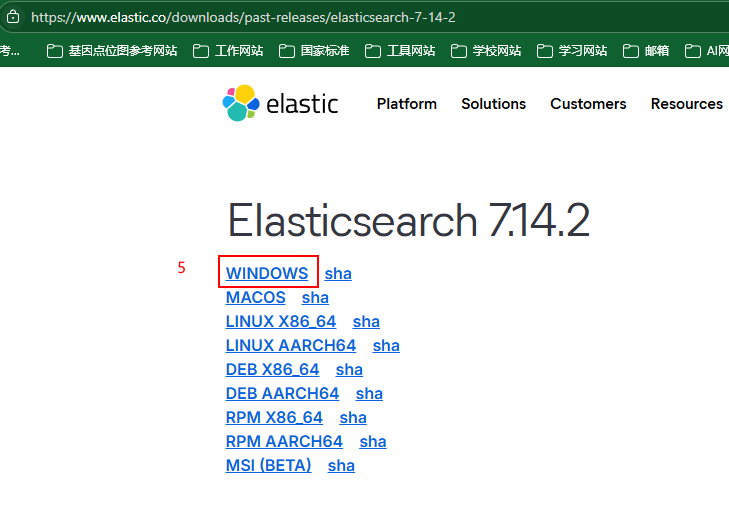
Task: Download the RPM X86_64 package
Action: click(x=274, y=418)
